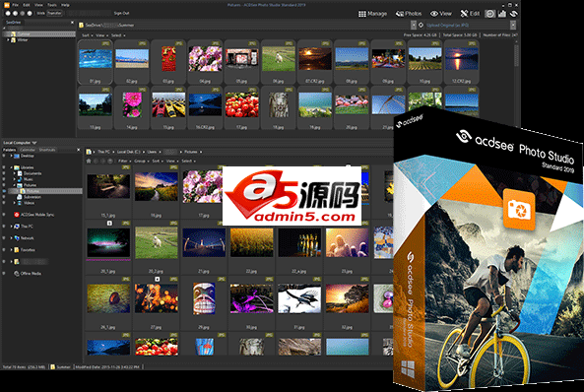
Task: Click the Favorites folder icon
Action: (x=17, y=250)
